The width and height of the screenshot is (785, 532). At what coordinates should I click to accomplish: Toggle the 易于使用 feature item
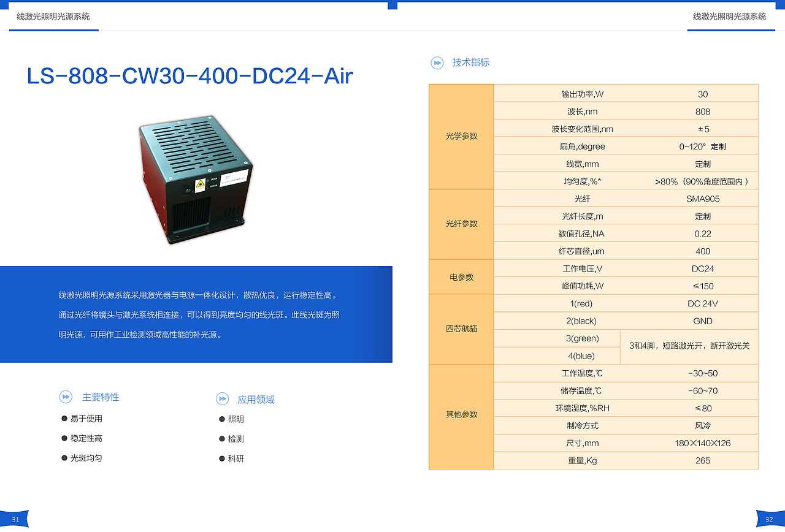tap(83, 419)
